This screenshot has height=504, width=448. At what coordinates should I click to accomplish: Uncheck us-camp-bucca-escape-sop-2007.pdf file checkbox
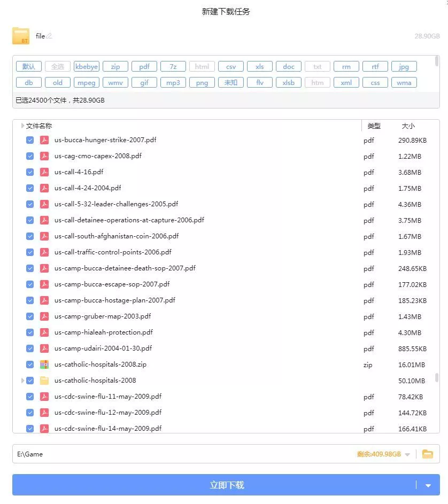(30, 284)
